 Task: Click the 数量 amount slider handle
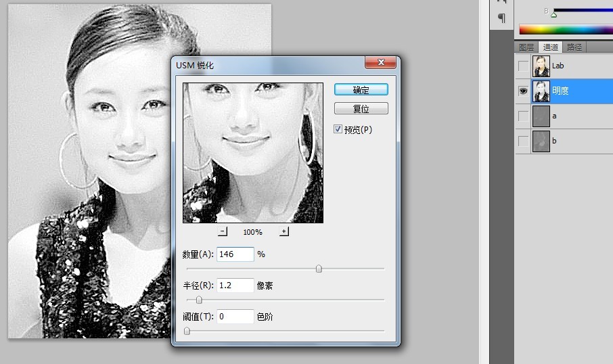pos(319,269)
